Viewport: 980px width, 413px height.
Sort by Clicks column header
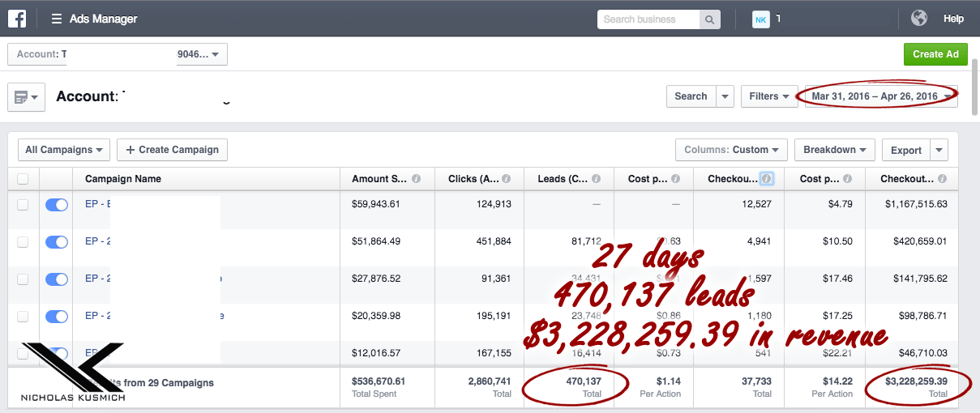[x=474, y=179]
